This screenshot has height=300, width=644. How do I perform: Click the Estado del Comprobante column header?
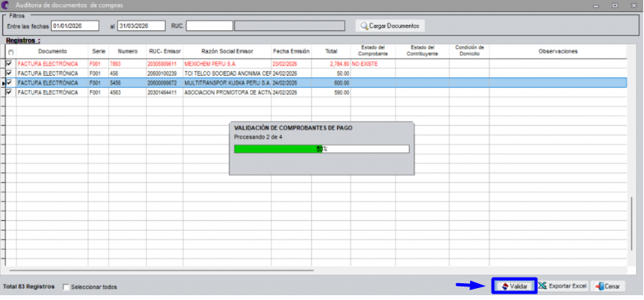tap(373, 51)
